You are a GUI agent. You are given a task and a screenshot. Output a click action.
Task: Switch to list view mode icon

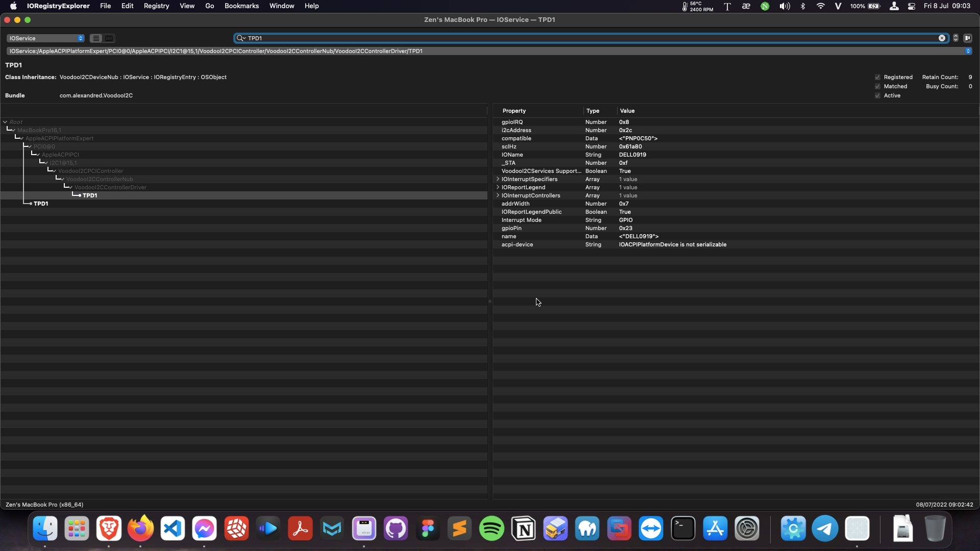(96, 38)
